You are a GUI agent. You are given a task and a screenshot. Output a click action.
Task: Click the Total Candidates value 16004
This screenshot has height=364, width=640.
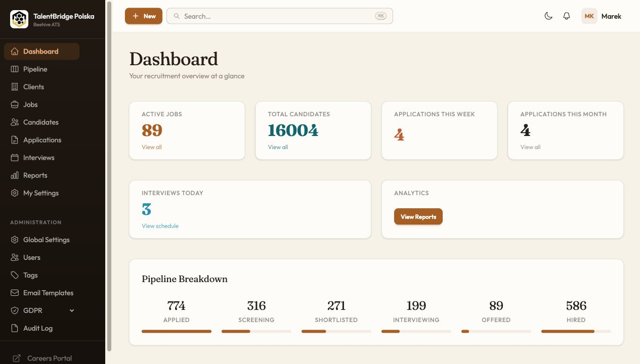pos(293,130)
